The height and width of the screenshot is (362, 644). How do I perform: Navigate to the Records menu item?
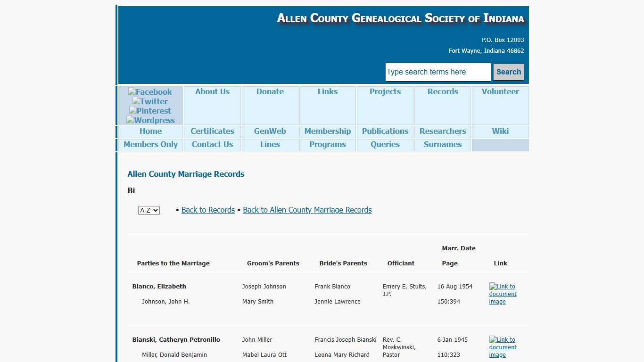[x=442, y=91]
